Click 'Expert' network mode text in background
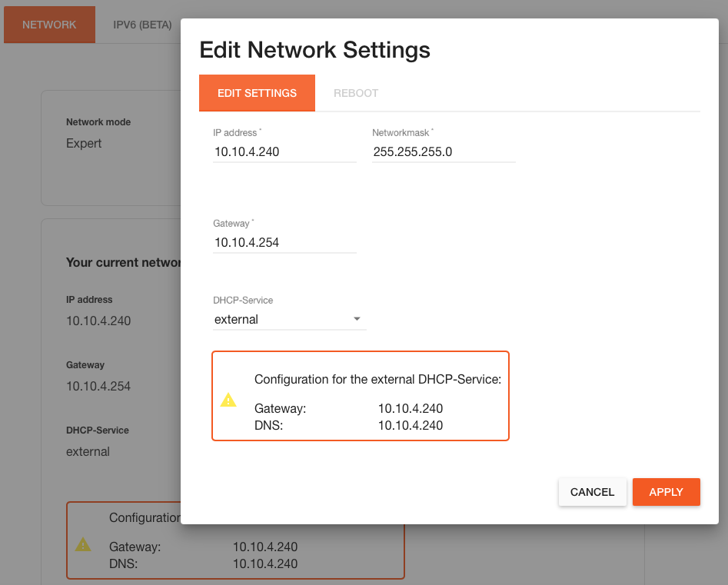Viewport: 728px width, 585px height. click(x=84, y=143)
